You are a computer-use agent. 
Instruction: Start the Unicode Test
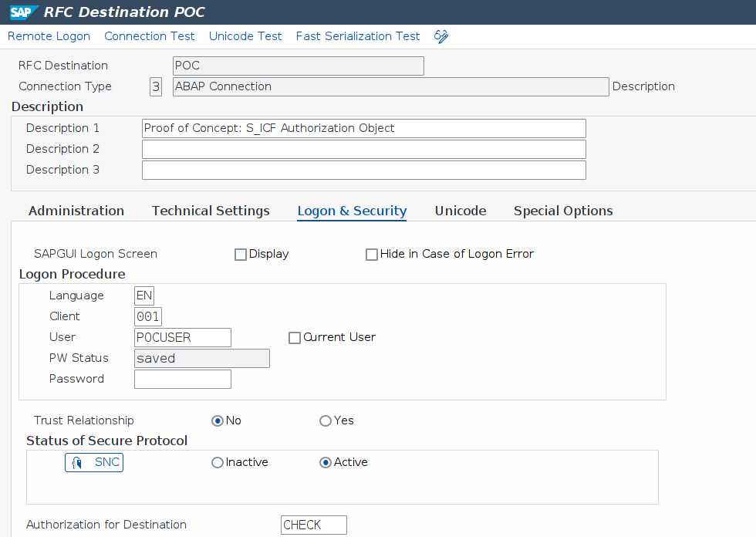(x=245, y=36)
